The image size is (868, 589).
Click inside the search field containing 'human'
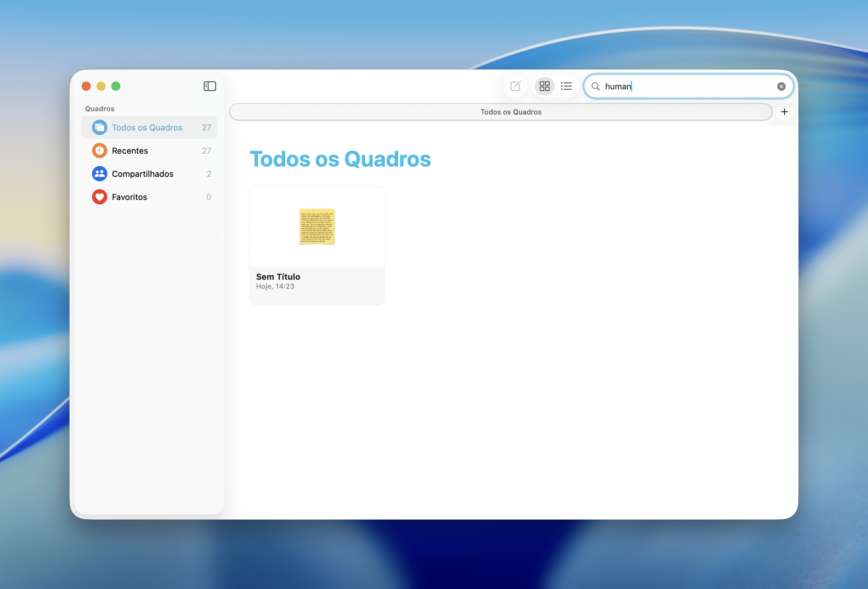687,86
